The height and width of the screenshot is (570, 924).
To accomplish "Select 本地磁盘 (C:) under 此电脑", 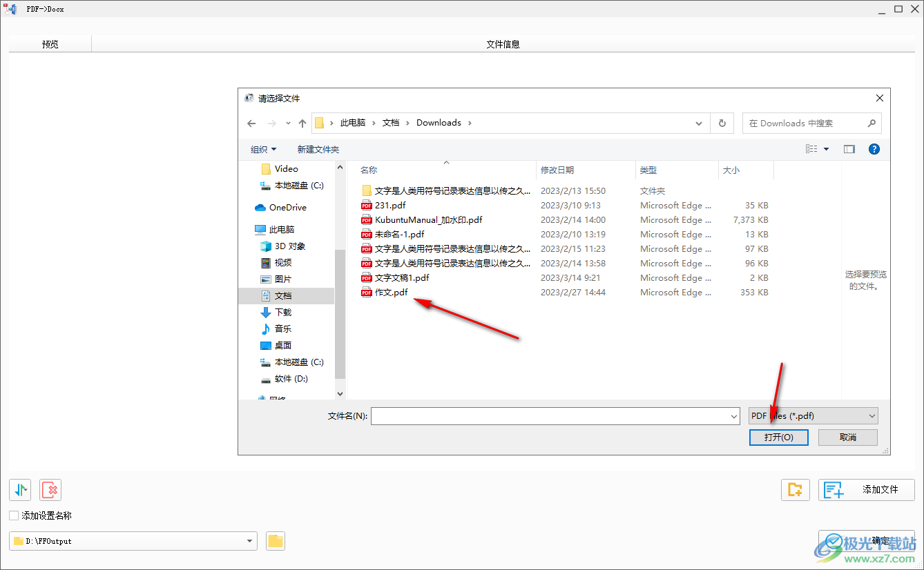I will tap(291, 362).
